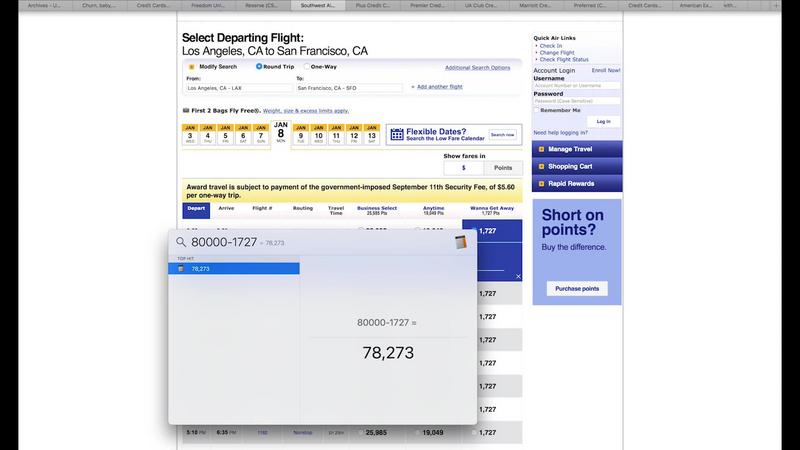
Task: Switch to the Premier Credit browser tab
Action: point(427,5)
